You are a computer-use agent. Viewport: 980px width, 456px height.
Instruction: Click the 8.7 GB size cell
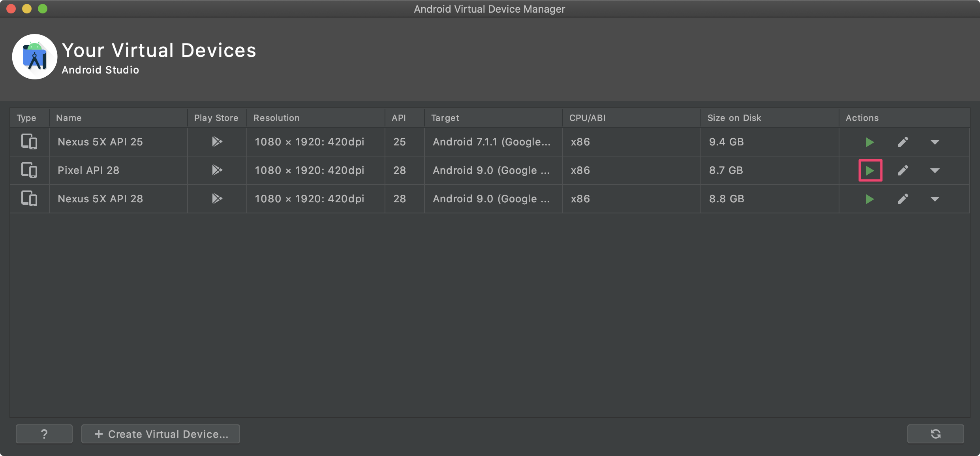tap(770, 170)
